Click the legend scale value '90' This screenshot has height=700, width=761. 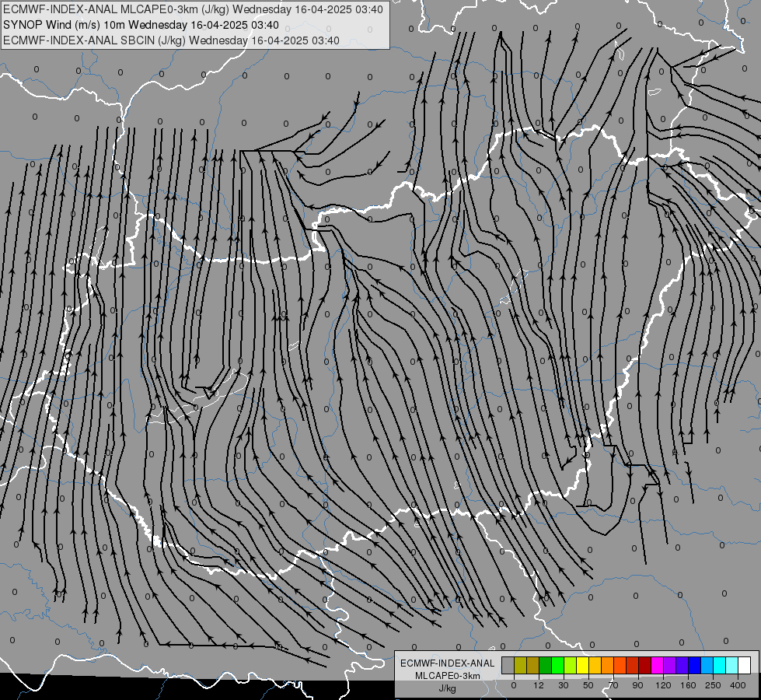[637, 685]
